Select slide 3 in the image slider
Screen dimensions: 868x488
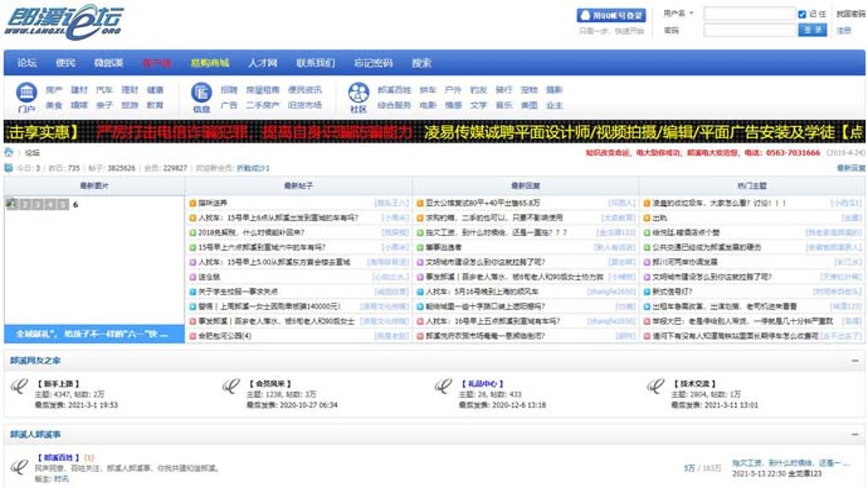(38, 205)
